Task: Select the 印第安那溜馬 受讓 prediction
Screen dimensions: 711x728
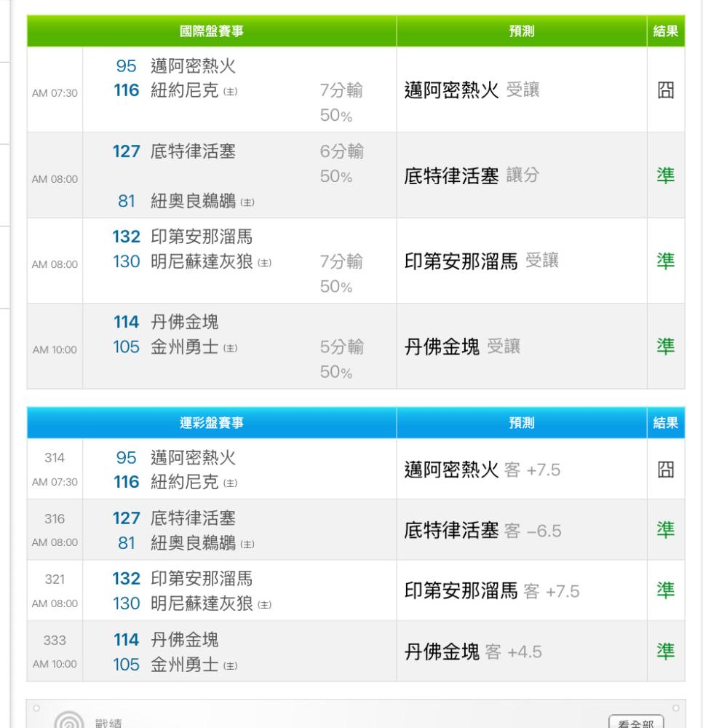Action: point(481,261)
